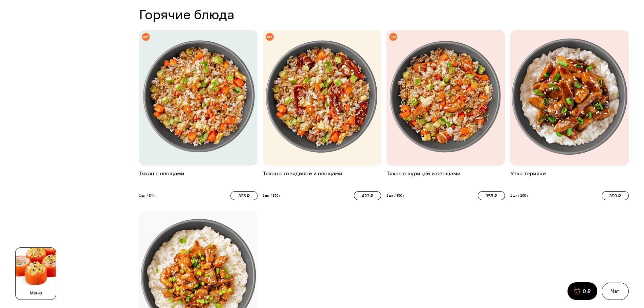Open the Чат button
The height and width of the screenshot is (308, 644).
pyautogui.click(x=615, y=291)
